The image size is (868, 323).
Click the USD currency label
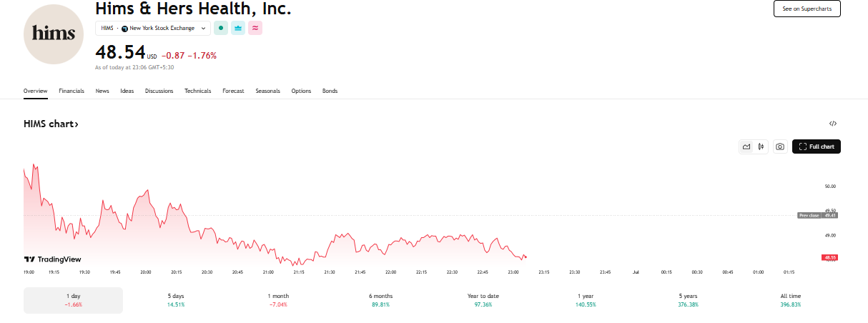(152, 56)
